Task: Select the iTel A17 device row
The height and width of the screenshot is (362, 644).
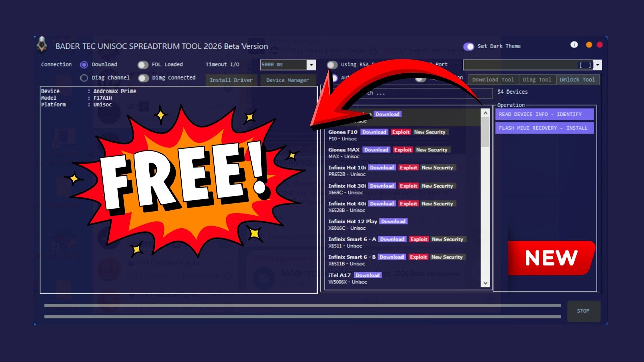Action: (x=403, y=278)
